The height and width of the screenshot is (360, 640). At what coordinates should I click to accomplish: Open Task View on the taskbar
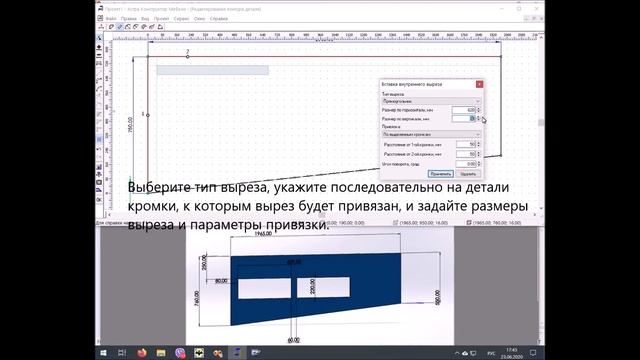point(122,353)
